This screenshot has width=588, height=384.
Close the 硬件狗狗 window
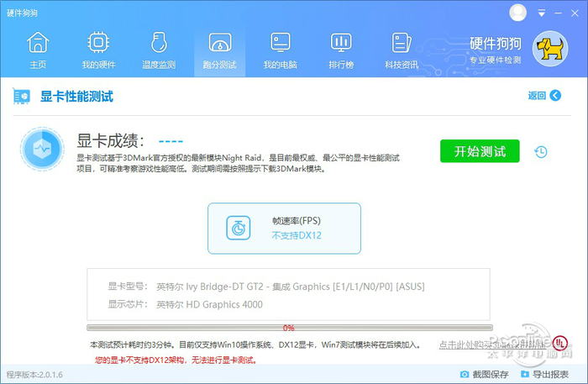pos(575,13)
